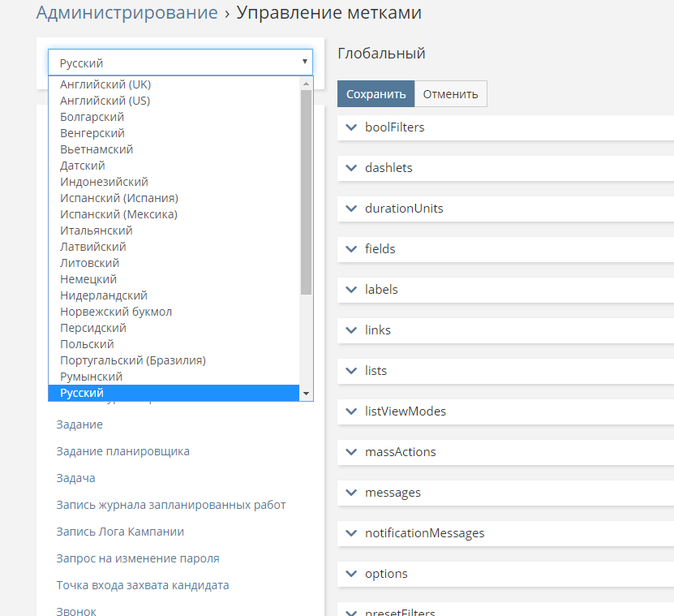This screenshot has height=616, width=674.
Task: Choose Немецкий from the language list
Action: 88,279
